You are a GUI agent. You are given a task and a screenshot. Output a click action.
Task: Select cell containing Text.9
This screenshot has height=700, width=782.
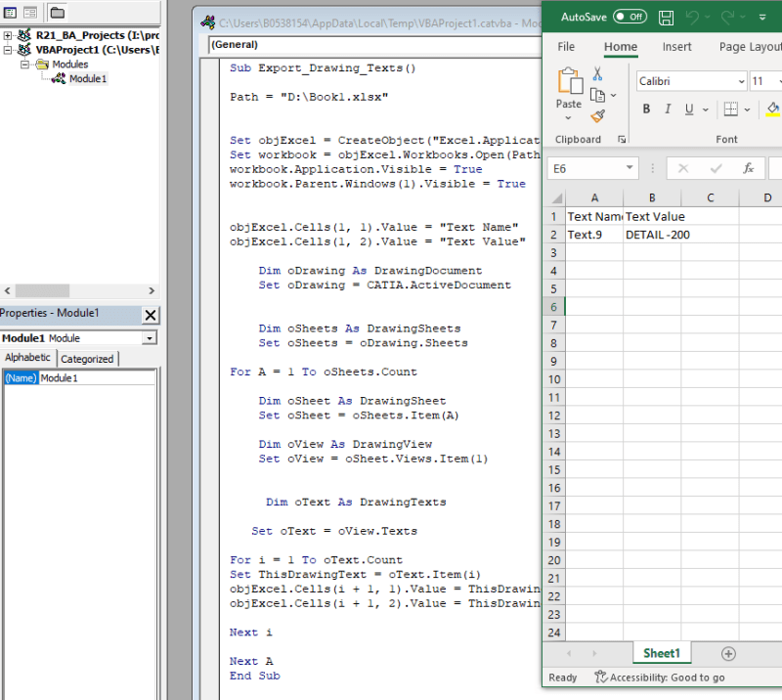(x=594, y=235)
